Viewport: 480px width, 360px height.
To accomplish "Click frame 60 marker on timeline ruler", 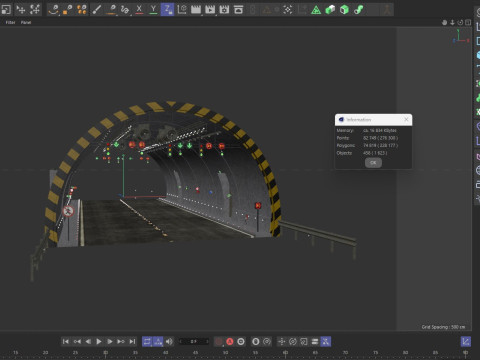I will coord(286,352).
